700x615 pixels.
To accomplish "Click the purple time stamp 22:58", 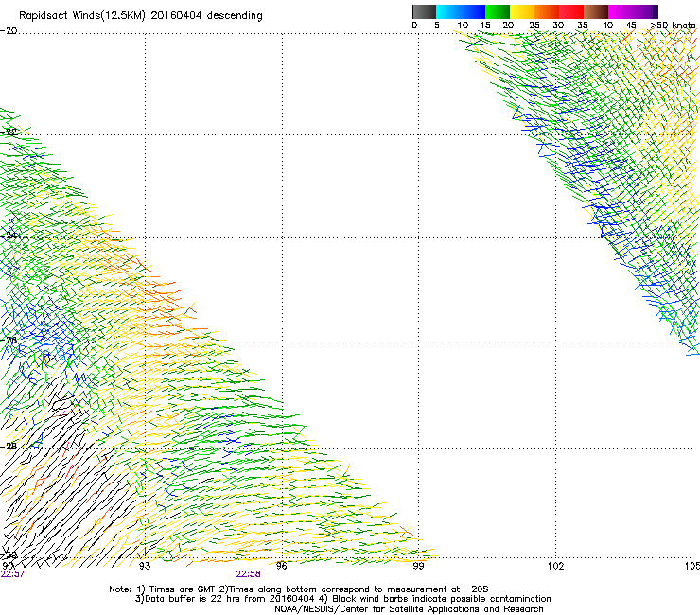I will 248,574.
